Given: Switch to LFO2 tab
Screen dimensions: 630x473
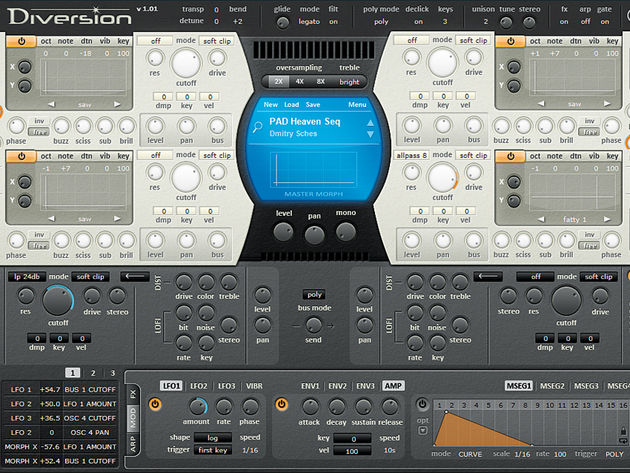Looking at the screenshot, I should point(198,386).
